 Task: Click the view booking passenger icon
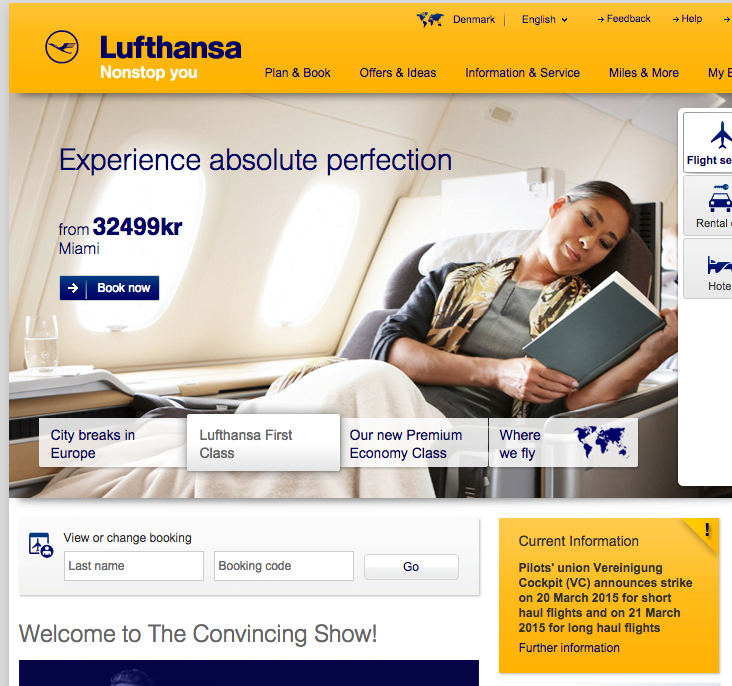pos(41,545)
